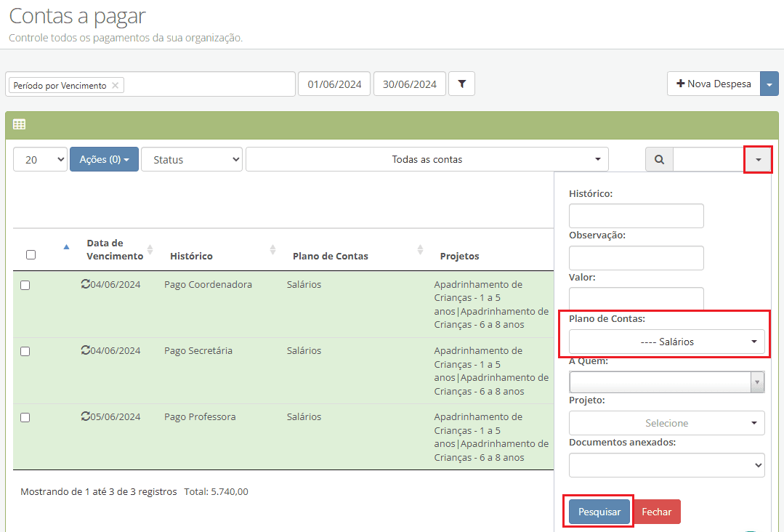Click the Pago Secretária history text
The image size is (784, 532).
(198, 350)
